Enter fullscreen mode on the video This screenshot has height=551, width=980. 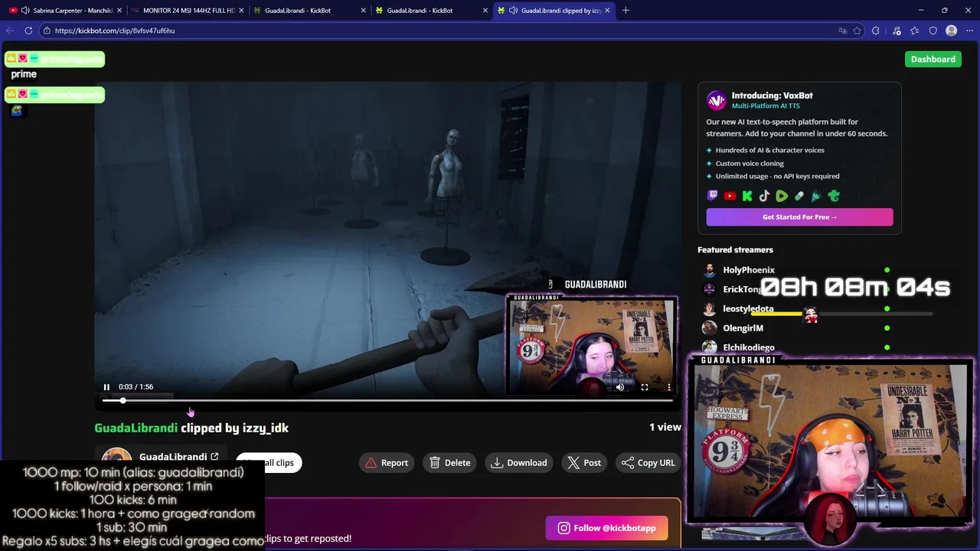pyautogui.click(x=645, y=387)
